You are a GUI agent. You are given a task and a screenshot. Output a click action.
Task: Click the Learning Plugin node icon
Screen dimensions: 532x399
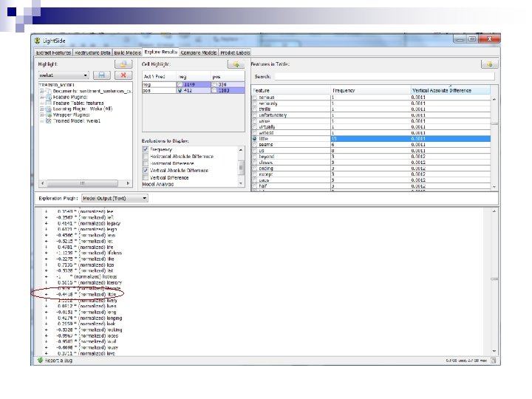click(x=49, y=109)
